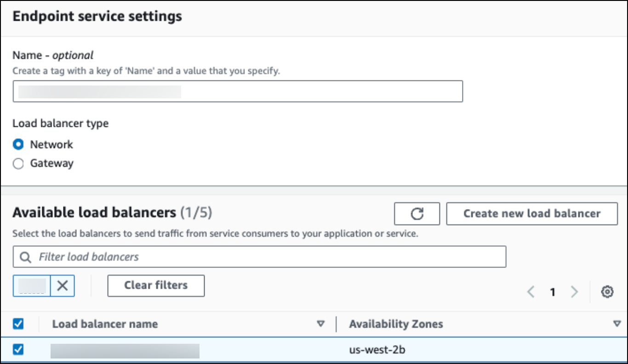Screen dimensions: 628x364
Task: Sort by Load balancer name using its arrow
Action: pos(321,324)
